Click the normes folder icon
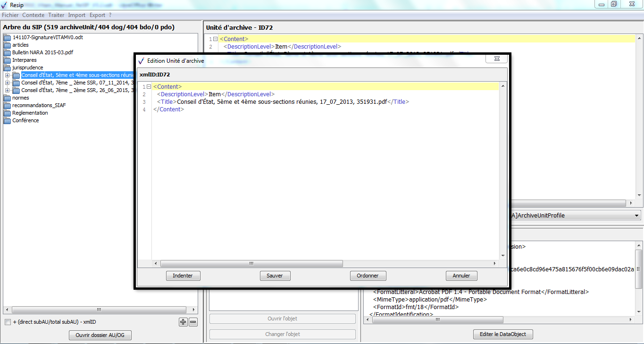This screenshot has width=644, height=344. [7, 98]
